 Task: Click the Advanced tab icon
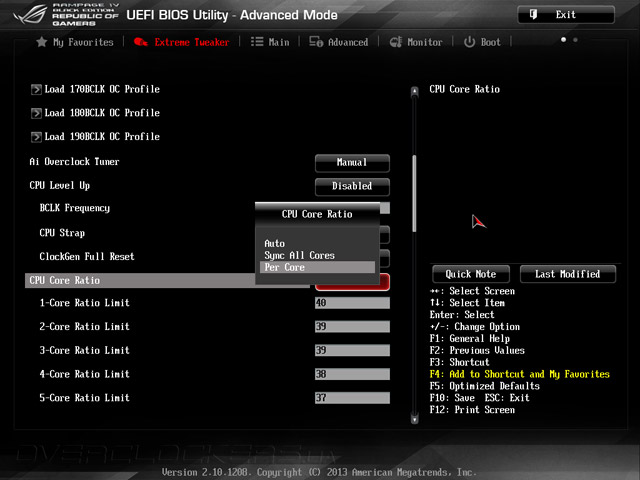316,42
